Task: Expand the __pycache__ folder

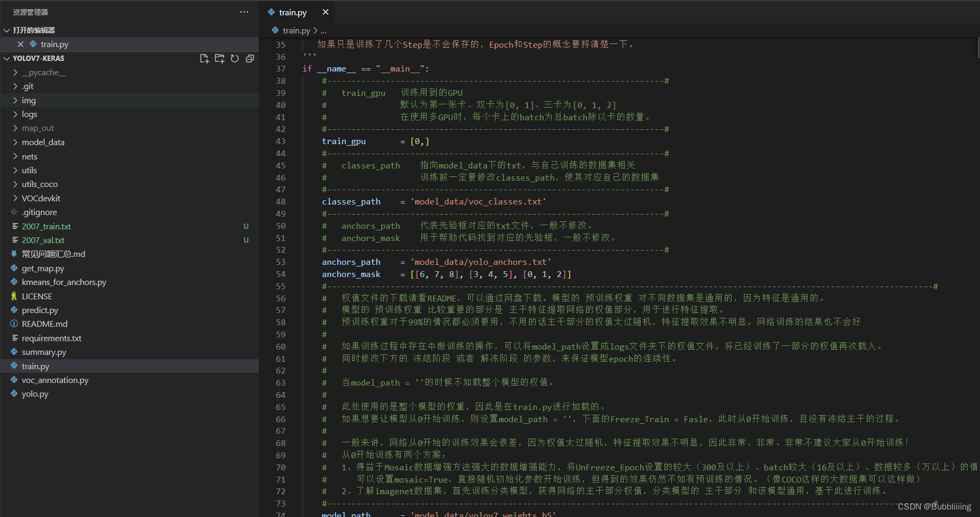Action: pos(15,73)
